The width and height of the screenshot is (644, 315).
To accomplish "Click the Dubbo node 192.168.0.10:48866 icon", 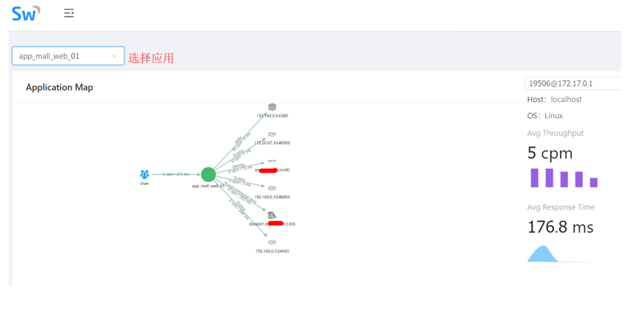I will (x=272, y=188).
